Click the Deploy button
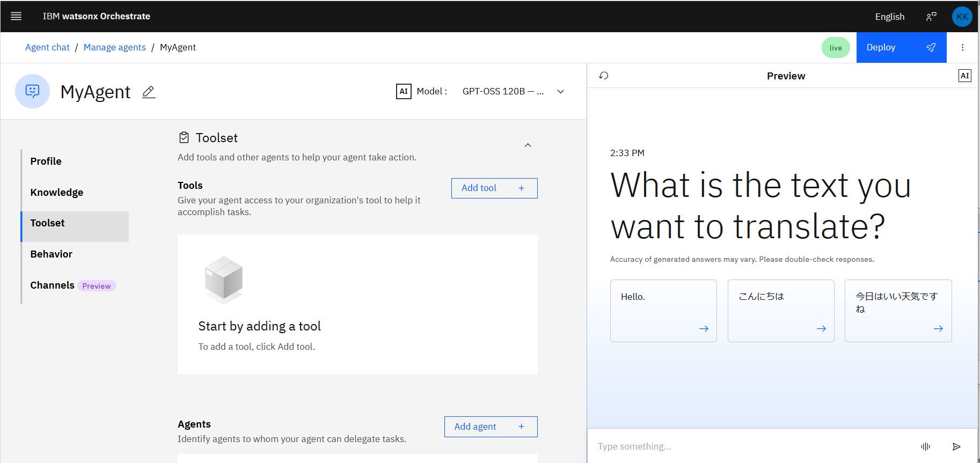The image size is (980, 463). (901, 47)
